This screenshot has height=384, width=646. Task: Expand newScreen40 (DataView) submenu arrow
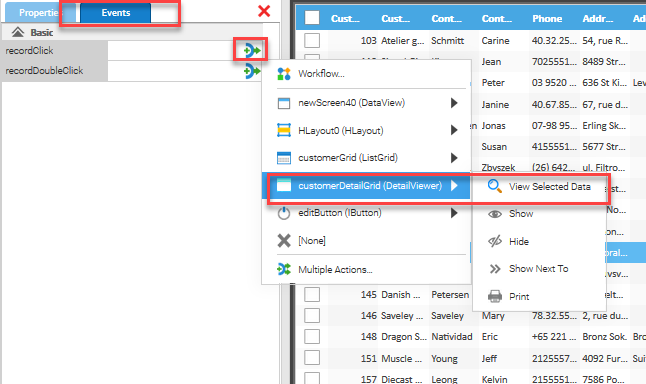click(454, 103)
